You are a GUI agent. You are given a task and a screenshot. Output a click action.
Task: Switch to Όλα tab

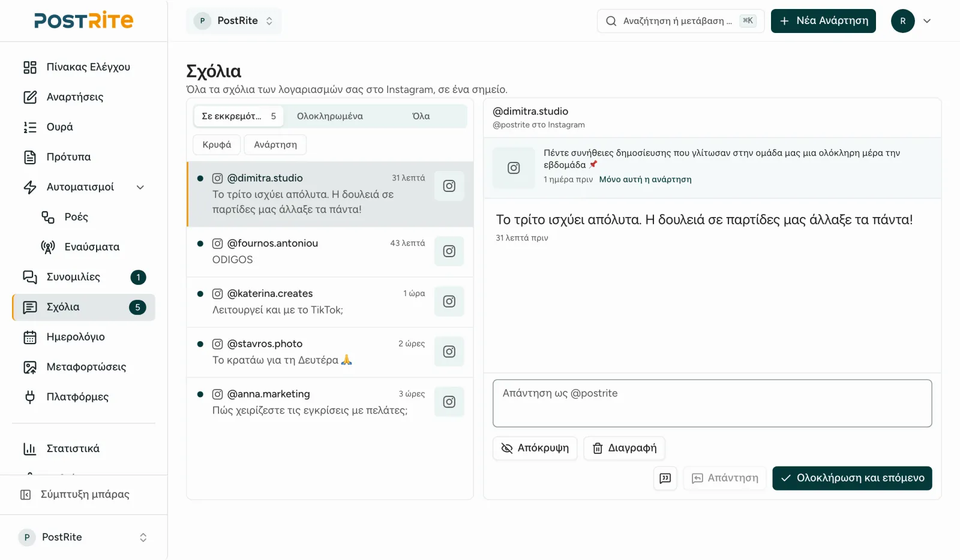click(421, 116)
